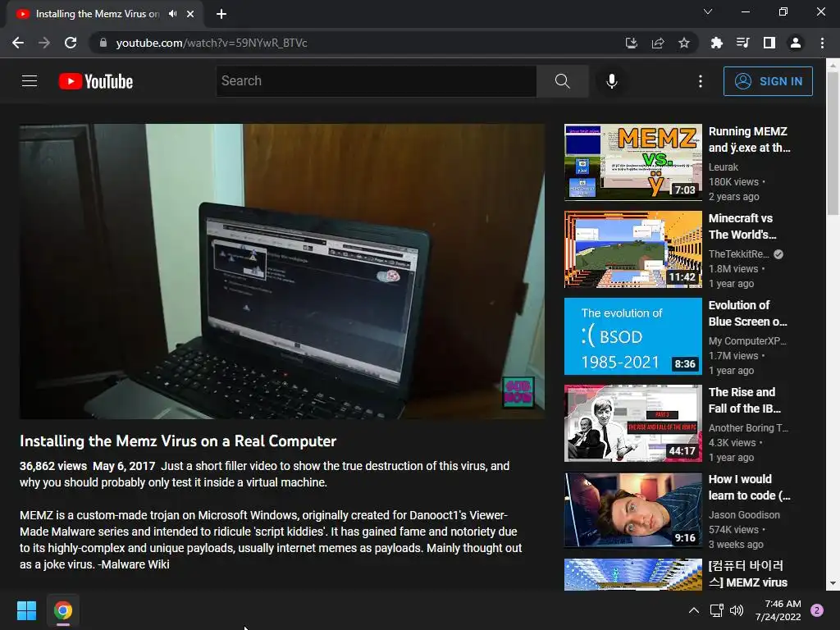Click the Running MEMZ and ÿ.exe title
The height and width of the screenshot is (630, 840).
point(750,139)
